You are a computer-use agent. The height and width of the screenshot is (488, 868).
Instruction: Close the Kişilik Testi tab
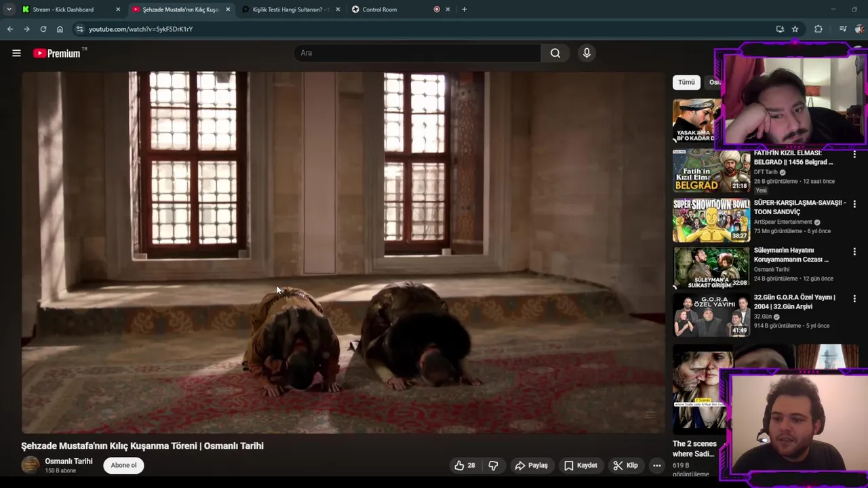338,9
